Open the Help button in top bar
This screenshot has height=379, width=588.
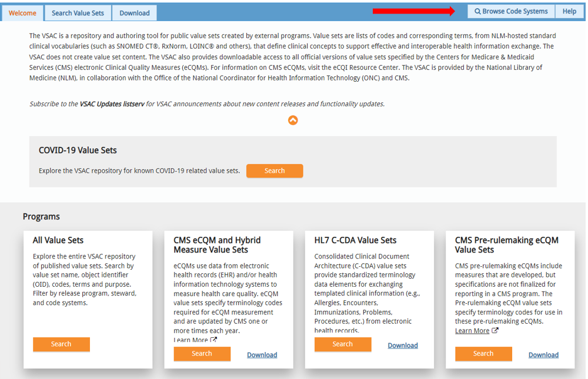pos(569,12)
